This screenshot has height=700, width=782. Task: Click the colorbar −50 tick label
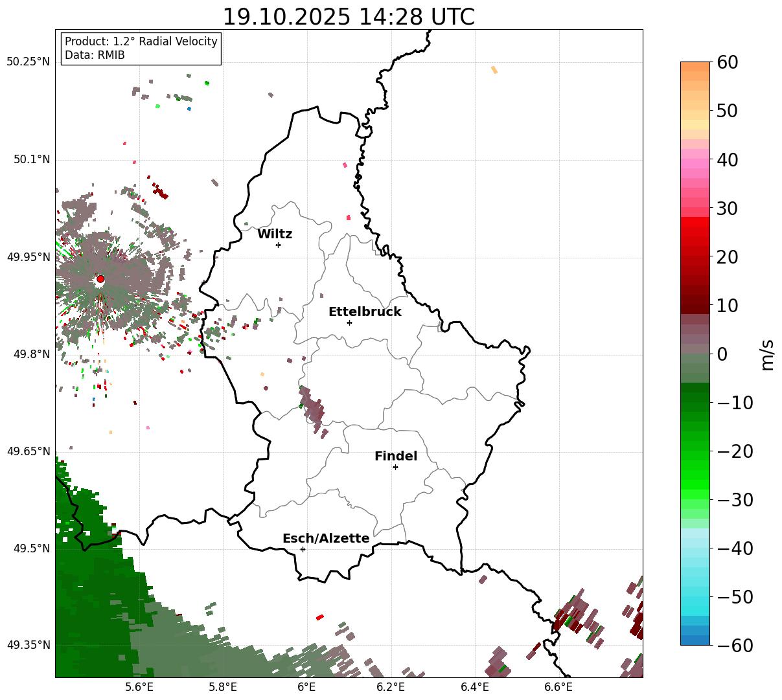point(734,597)
